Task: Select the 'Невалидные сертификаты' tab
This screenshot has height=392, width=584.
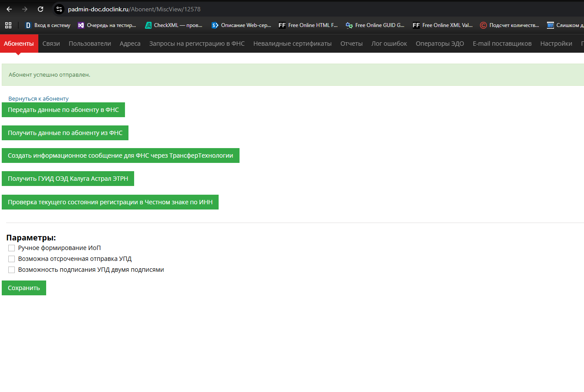Action: click(x=293, y=44)
